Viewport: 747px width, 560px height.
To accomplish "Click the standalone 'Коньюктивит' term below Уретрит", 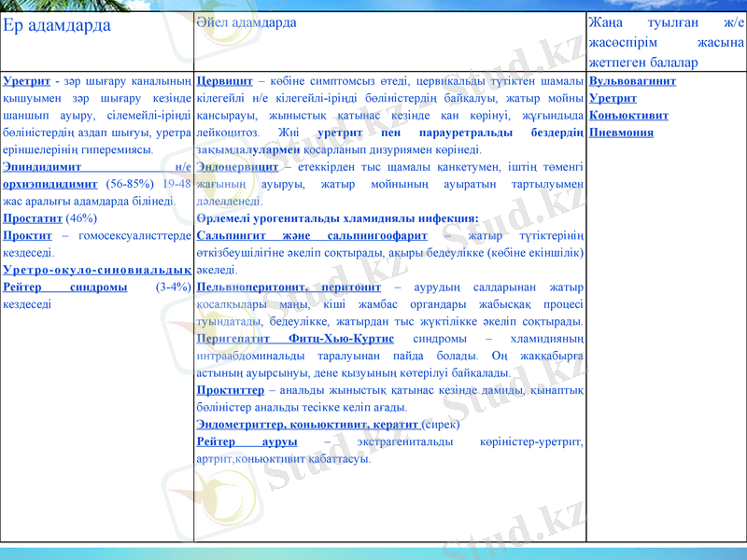I will tap(627, 115).
